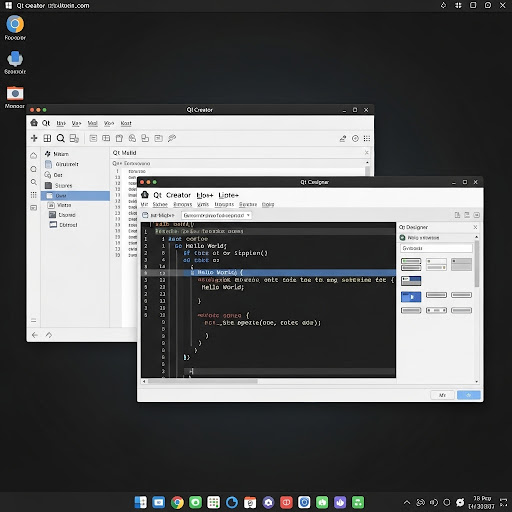
Task: Click the down arrow in Qt Designer panel scrollbar
Action: pyautogui.click(x=477, y=382)
